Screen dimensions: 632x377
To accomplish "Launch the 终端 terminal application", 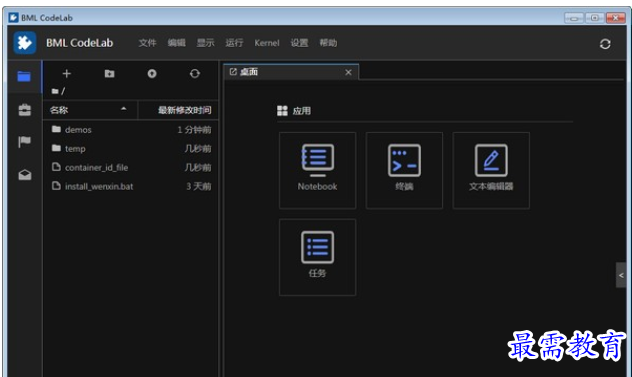I will coord(404,170).
